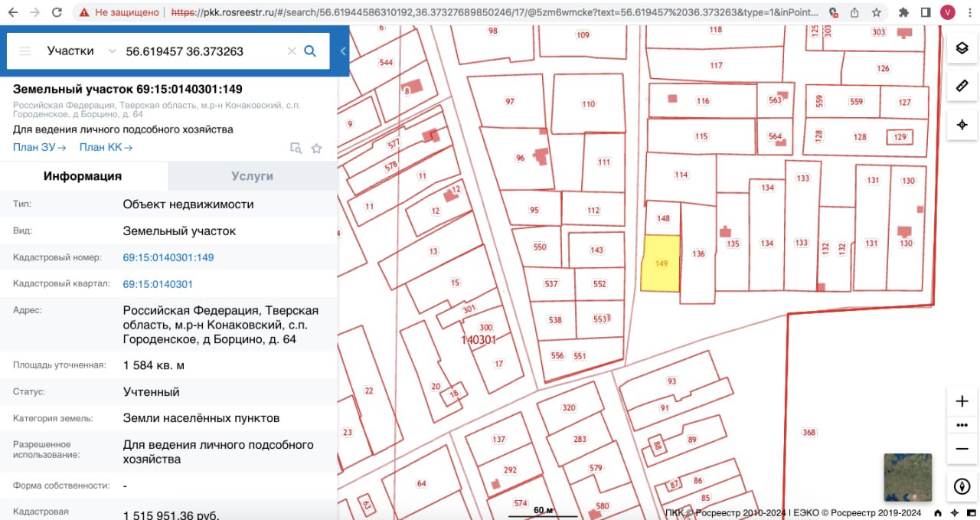The image size is (980, 520).
Task: Zoom out of the map
Action: tap(962, 448)
